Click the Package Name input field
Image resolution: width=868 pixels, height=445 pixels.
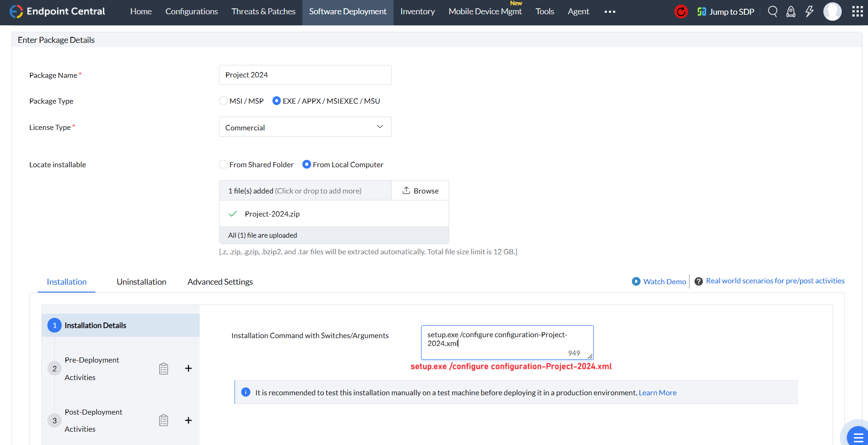tap(305, 75)
